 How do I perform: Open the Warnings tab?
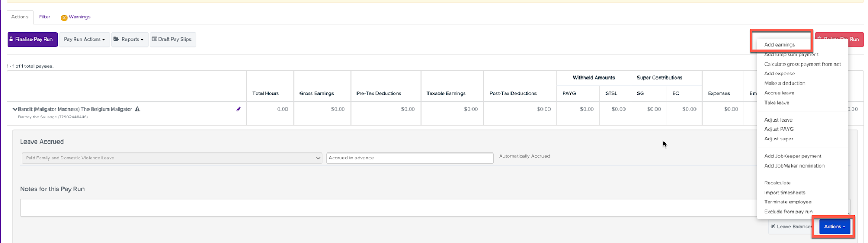[76, 17]
